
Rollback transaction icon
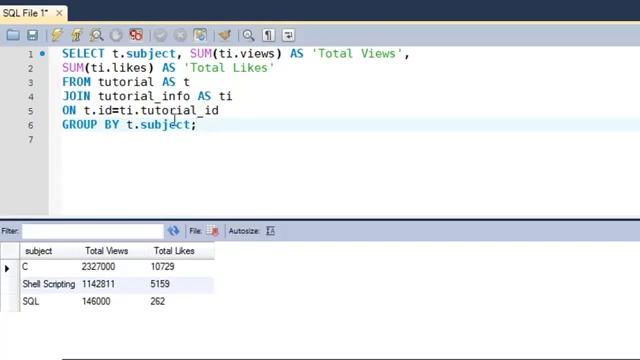(180, 36)
